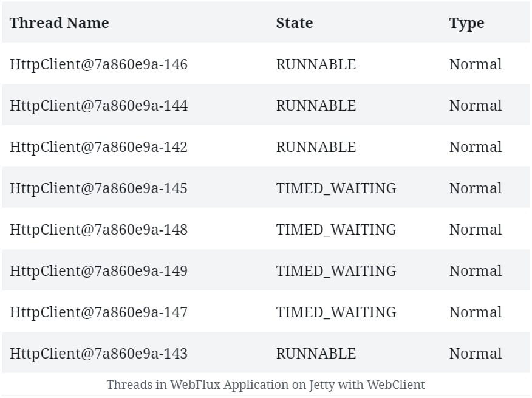This screenshot has height=398, width=532.
Task: Click TIMED_WAITING state of thread 149
Action: [336, 271]
